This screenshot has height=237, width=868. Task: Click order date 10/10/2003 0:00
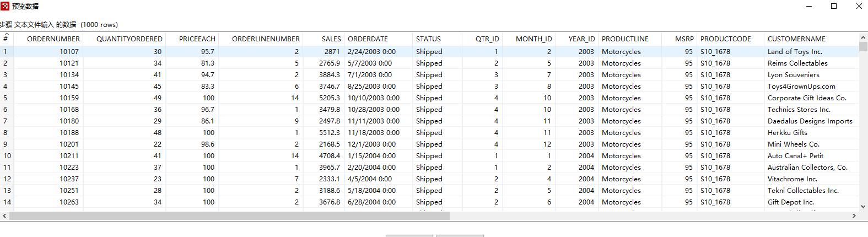[x=374, y=98]
